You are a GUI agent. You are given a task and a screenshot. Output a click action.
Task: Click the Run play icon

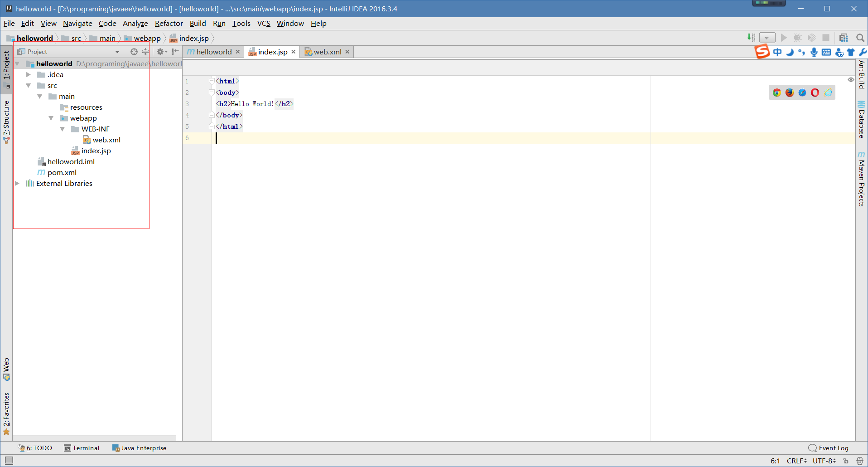784,38
